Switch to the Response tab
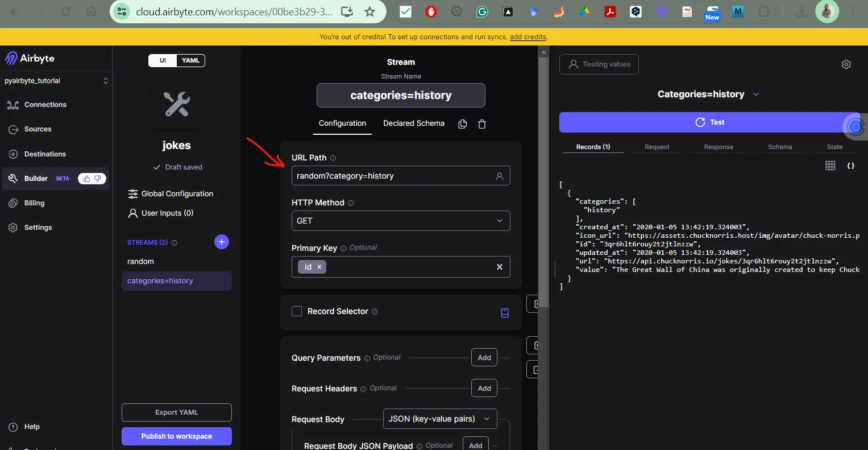Screen dimensions: 868x450 click(719, 147)
